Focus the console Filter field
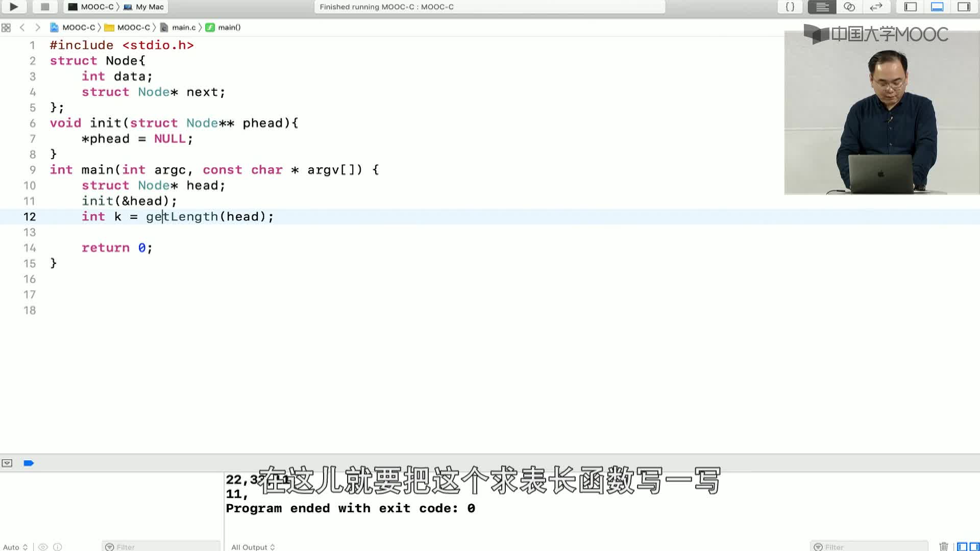The image size is (980, 551). [869, 547]
